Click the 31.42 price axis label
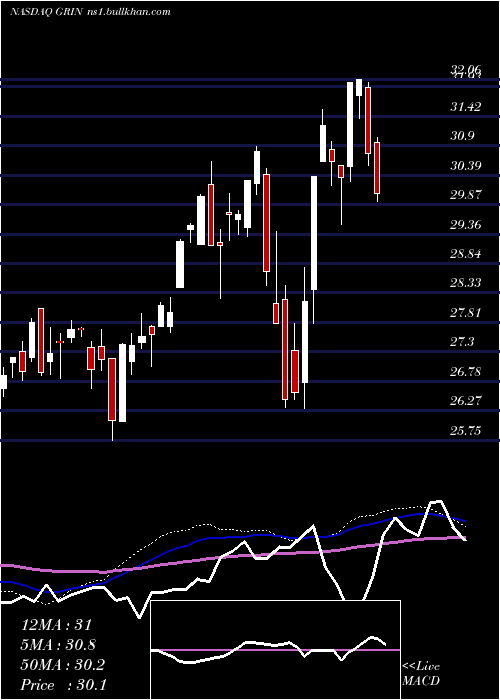The image size is (500, 700). (466, 106)
